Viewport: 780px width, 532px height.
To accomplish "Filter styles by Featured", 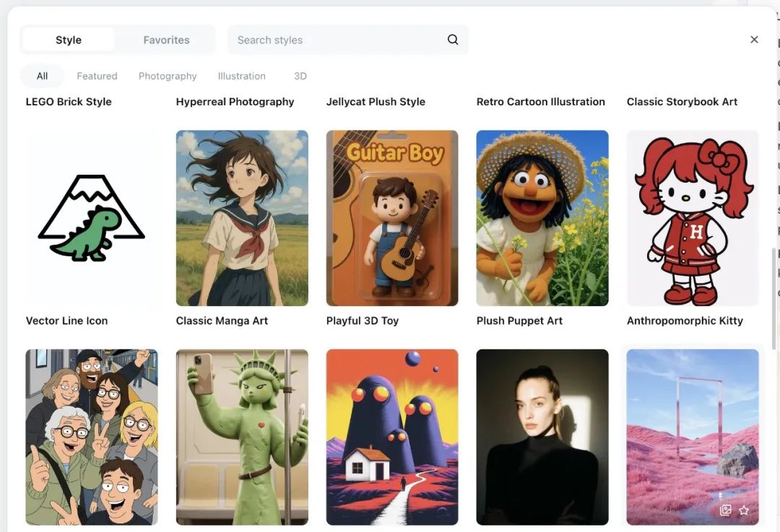I will (97, 76).
